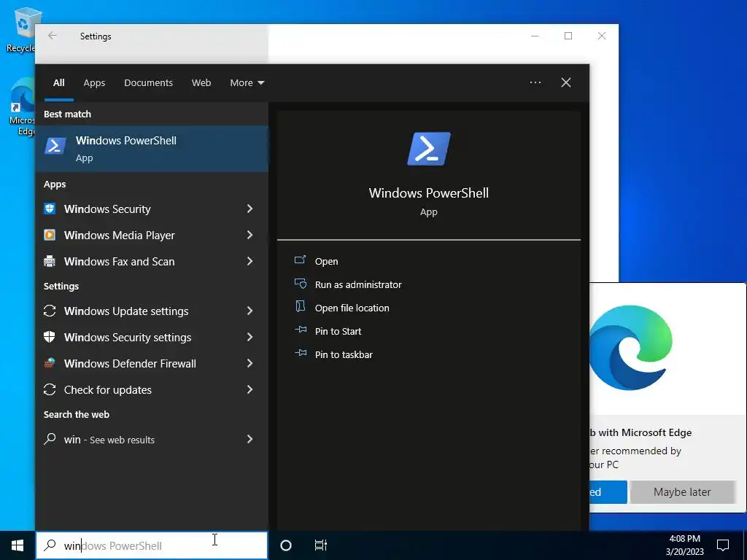Screen dimensions: 747x560
Task: Choose Pin to taskbar
Action: [344, 355]
